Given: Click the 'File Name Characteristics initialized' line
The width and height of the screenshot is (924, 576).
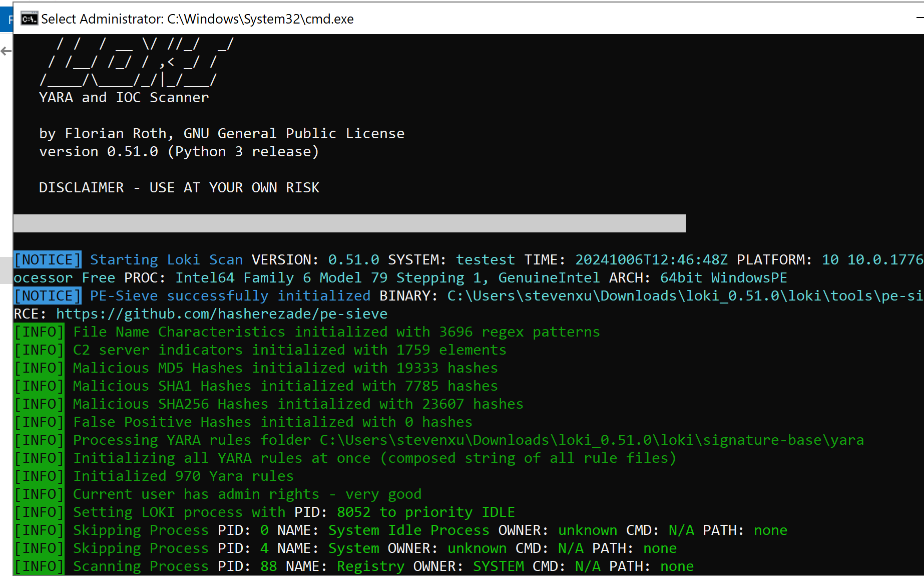Looking at the screenshot, I should 307,332.
